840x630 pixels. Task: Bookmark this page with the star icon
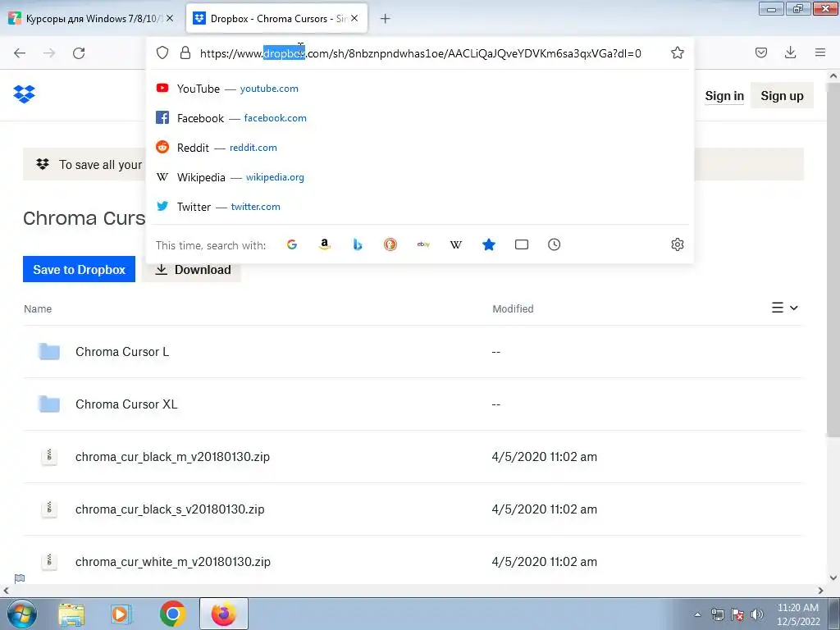(677, 52)
